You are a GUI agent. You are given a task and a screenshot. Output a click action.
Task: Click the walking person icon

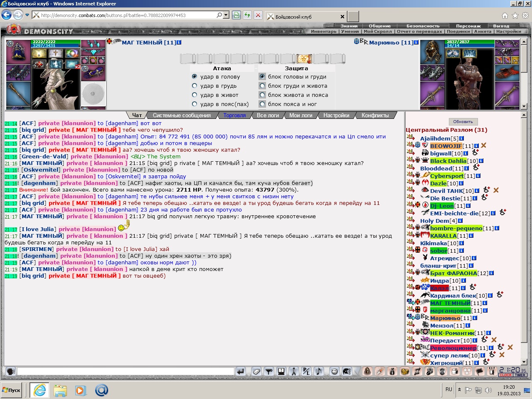(294, 372)
